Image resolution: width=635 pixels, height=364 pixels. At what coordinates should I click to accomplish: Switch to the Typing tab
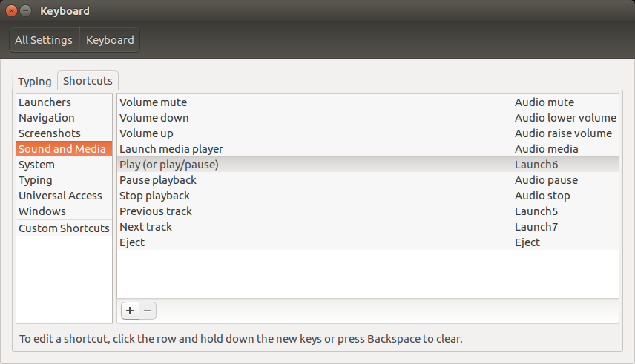coord(35,82)
